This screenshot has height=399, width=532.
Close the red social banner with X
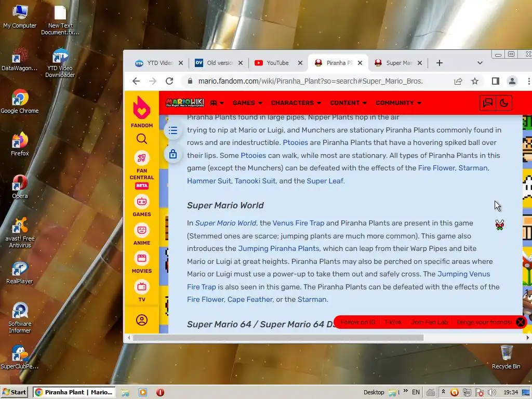521,322
